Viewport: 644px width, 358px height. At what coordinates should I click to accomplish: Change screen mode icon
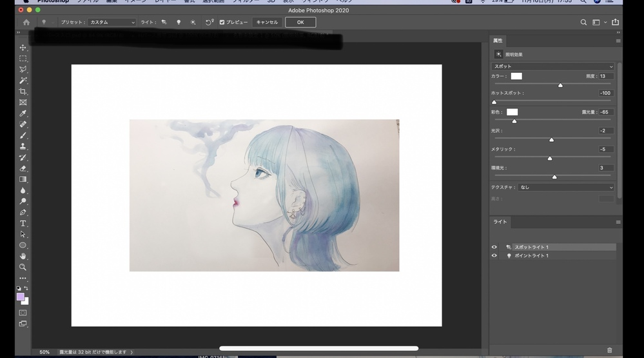click(23, 324)
